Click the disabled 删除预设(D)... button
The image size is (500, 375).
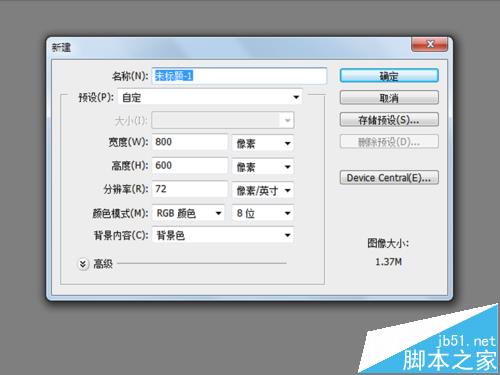(389, 142)
